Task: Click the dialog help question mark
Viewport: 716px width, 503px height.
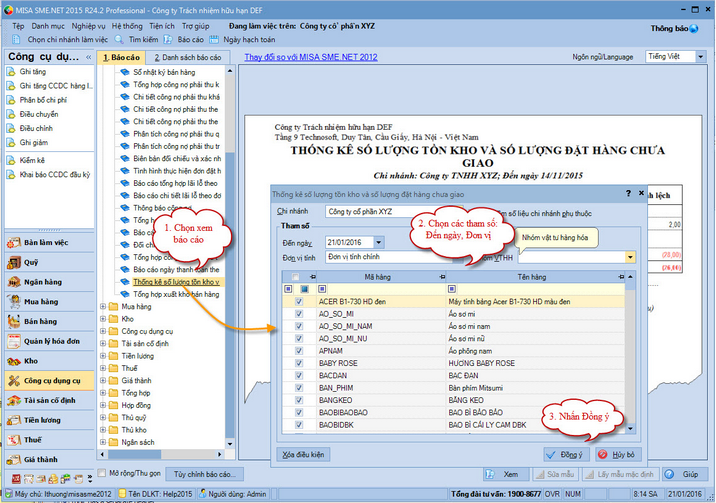Action: coord(628,194)
